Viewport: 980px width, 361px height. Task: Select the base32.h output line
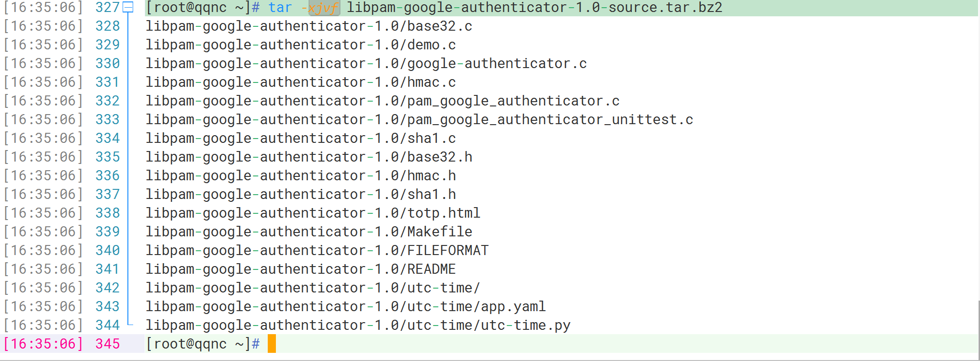(309, 157)
